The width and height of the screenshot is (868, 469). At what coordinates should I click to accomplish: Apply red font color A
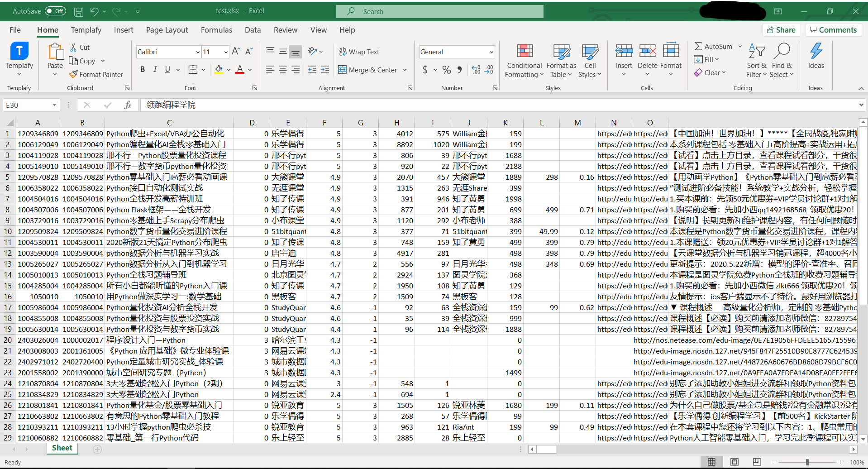pyautogui.click(x=240, y=69)
